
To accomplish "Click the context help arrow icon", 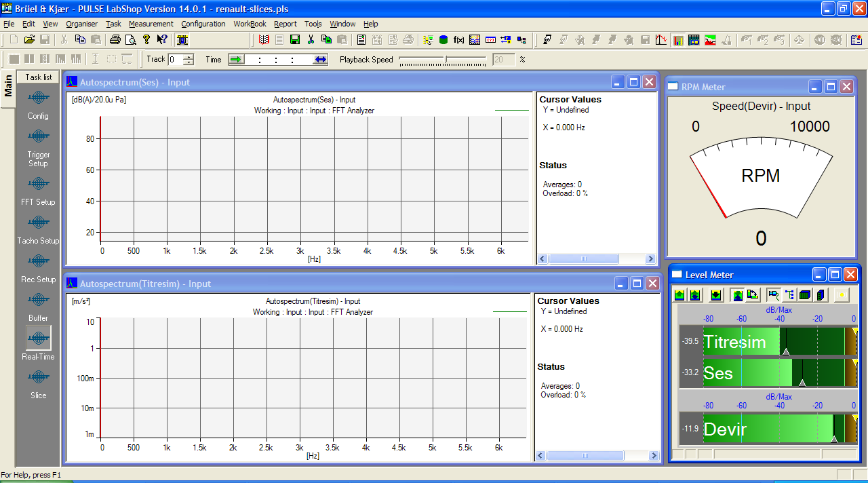I will pyautogui.click(x=162, y=40).
